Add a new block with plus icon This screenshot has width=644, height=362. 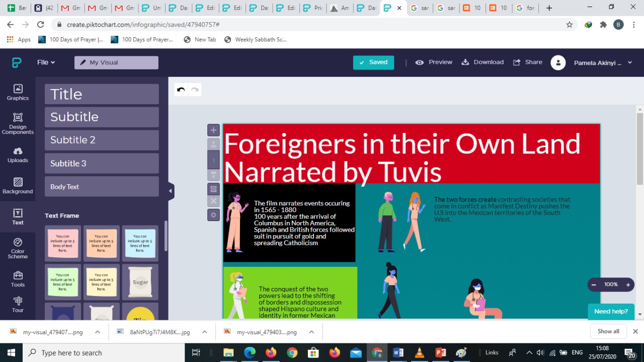(213, 130)
